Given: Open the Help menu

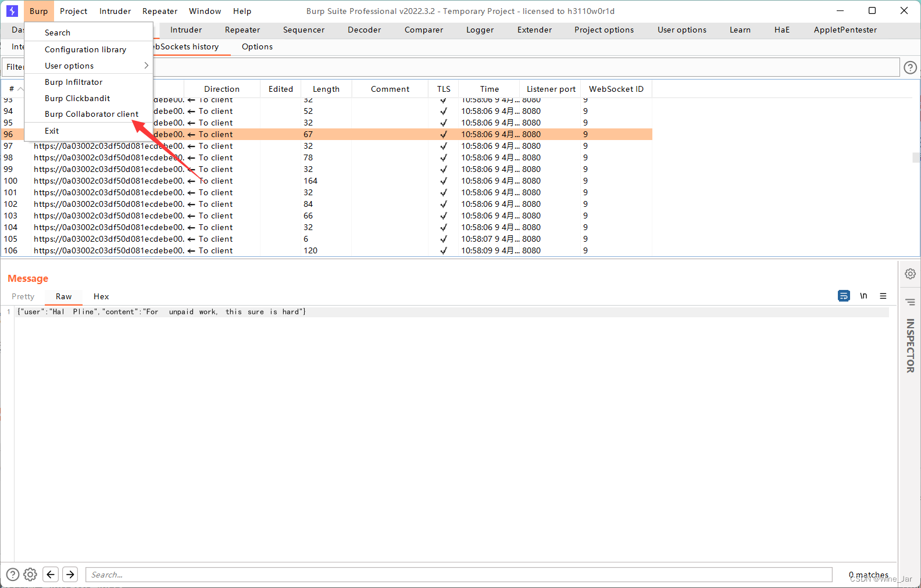Looking at the screenshot, I should point(242,11).
